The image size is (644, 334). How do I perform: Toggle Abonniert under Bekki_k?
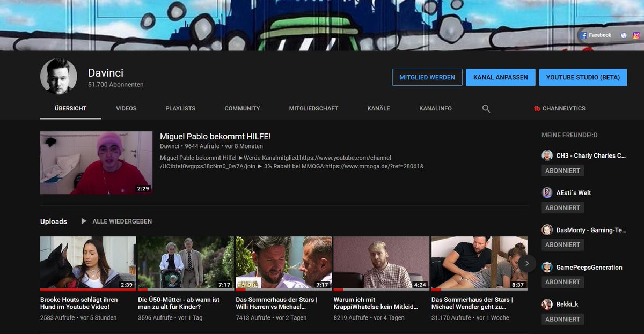coord(562,319)
